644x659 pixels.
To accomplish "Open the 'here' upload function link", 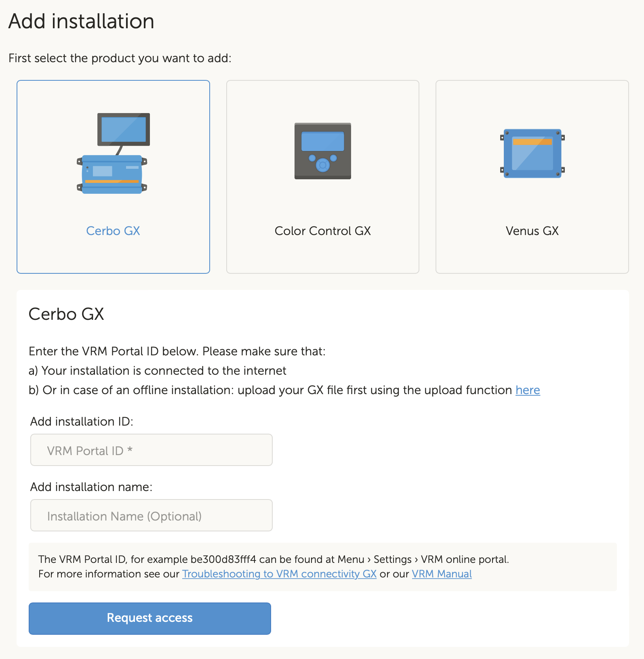I will click(527, 390).
